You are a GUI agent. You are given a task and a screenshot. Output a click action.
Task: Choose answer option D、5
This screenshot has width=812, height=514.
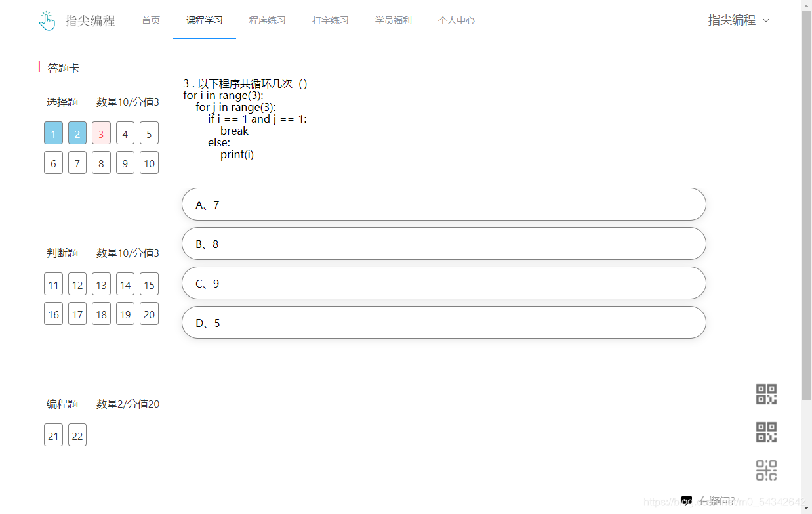click(x=444, y=322)
